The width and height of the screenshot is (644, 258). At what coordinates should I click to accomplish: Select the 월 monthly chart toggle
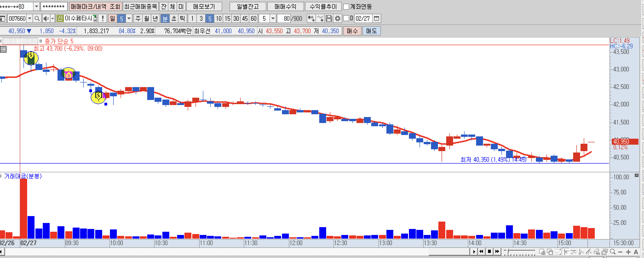147,18
